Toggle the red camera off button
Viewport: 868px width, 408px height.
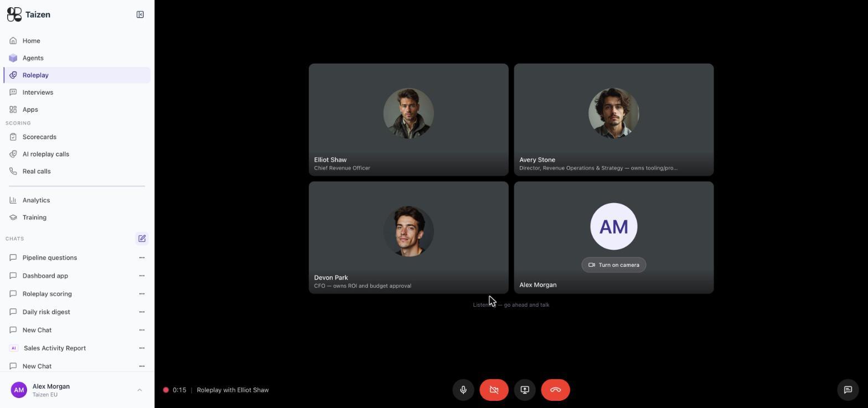[494, 390]
